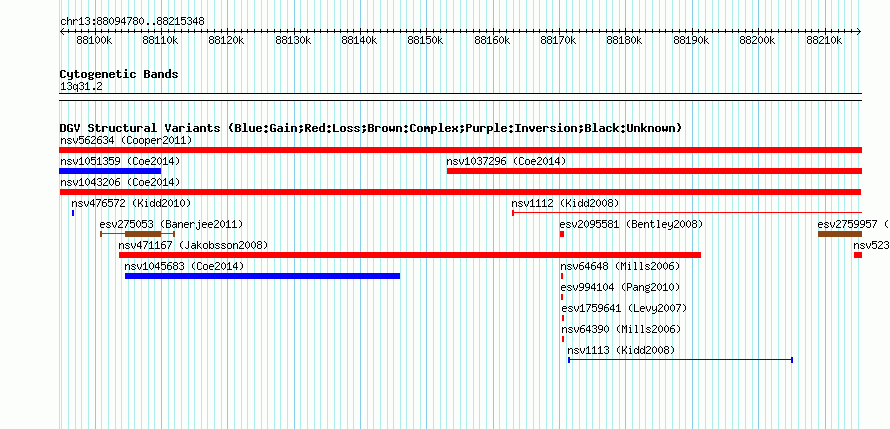The image size is (890, 429).
Task: Click the esv994104 (Pang2010) red mark
Action: pyautogui.click(x=562, y=297)
